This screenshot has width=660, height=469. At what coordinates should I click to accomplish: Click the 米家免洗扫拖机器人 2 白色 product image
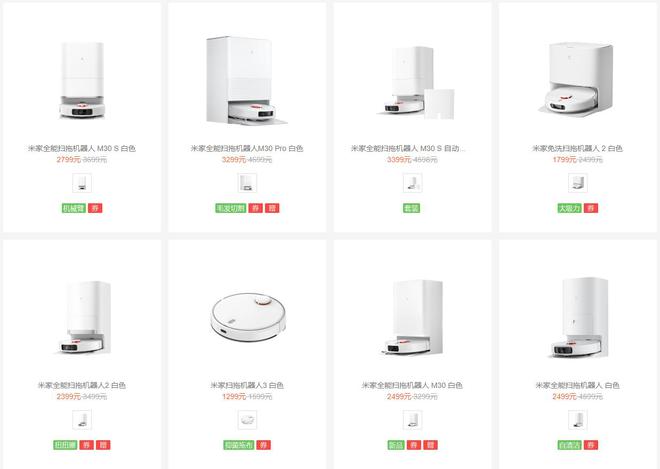coord(577,79)
